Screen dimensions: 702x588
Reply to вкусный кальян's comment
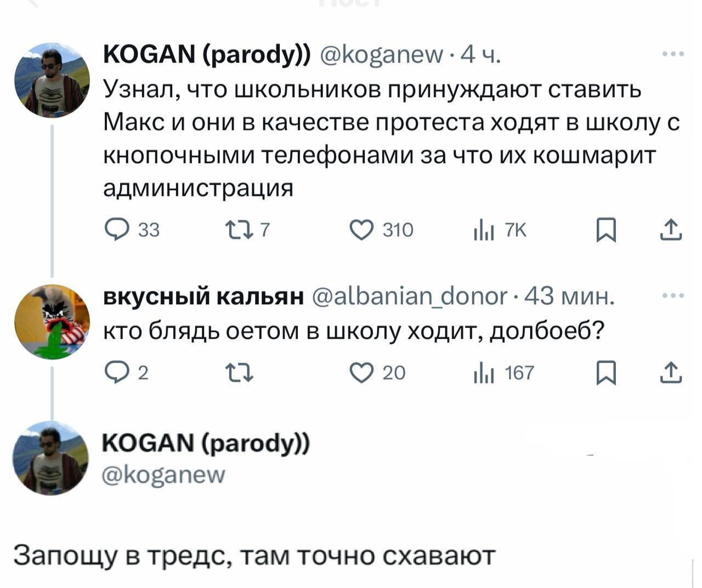click(x=116, y=373)
